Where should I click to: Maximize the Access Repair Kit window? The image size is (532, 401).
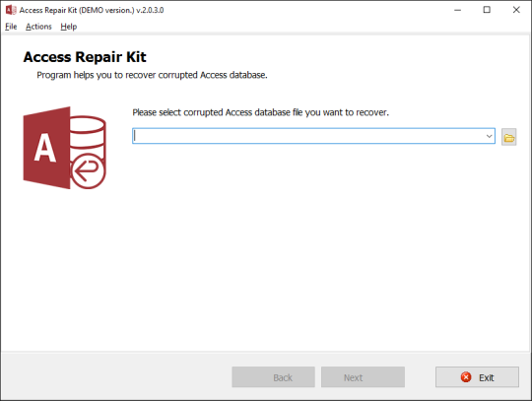[487, 10]
